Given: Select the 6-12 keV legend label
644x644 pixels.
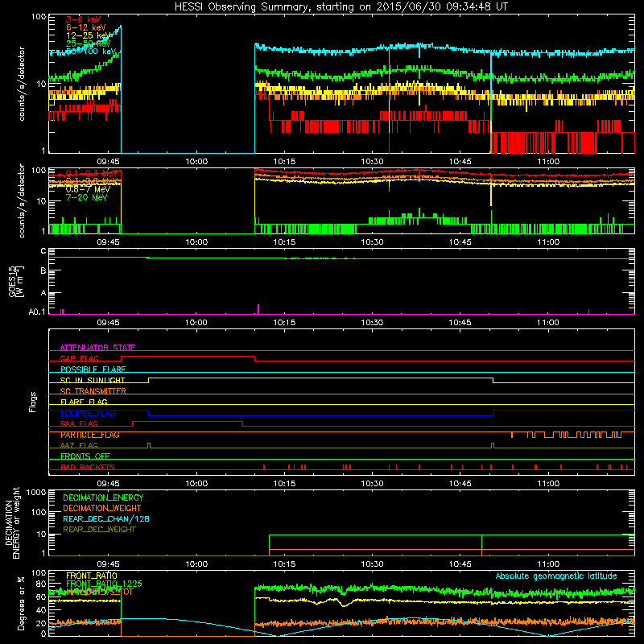Looking at the screenshot, I should coord(86,27).
